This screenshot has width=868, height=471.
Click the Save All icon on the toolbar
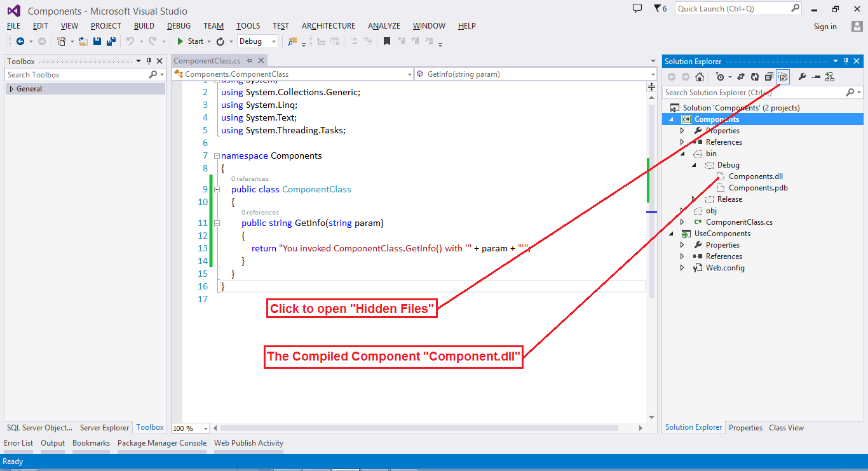(x=111, y=41)
